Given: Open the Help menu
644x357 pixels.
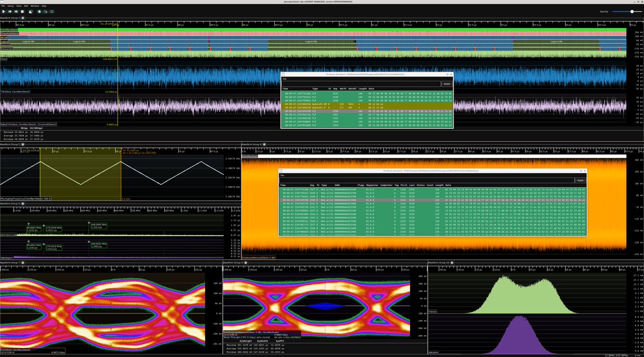Looking at the screenshot, I should 43,6.
